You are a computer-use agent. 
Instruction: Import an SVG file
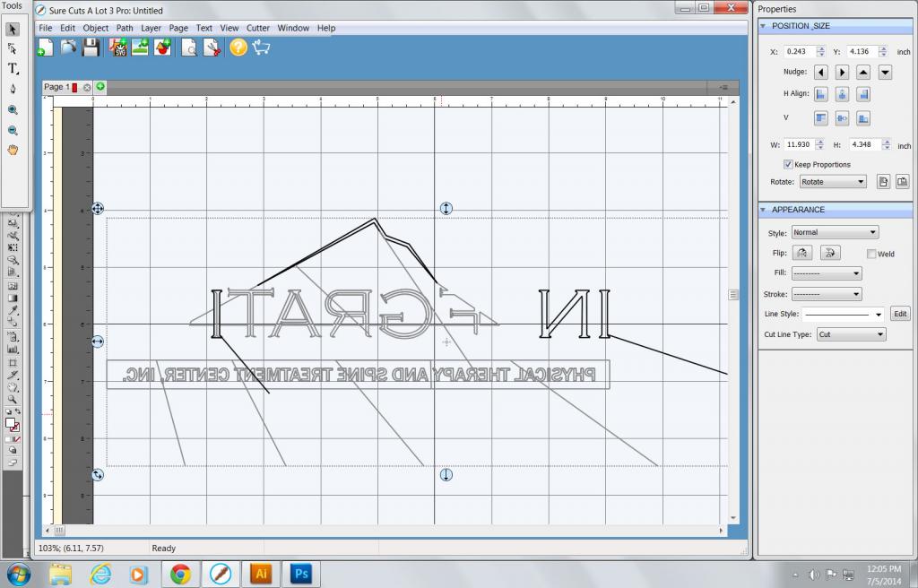pyautogui.click(x=117, y=48)
